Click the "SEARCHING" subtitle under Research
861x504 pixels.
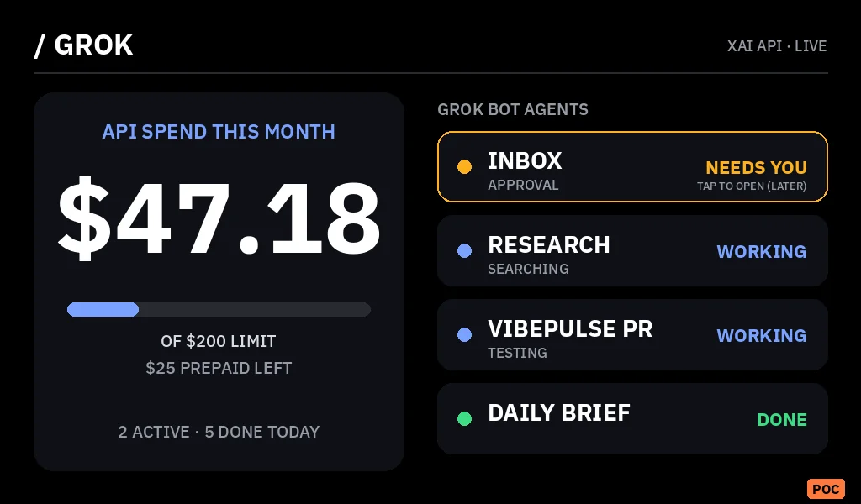point(528,269)
